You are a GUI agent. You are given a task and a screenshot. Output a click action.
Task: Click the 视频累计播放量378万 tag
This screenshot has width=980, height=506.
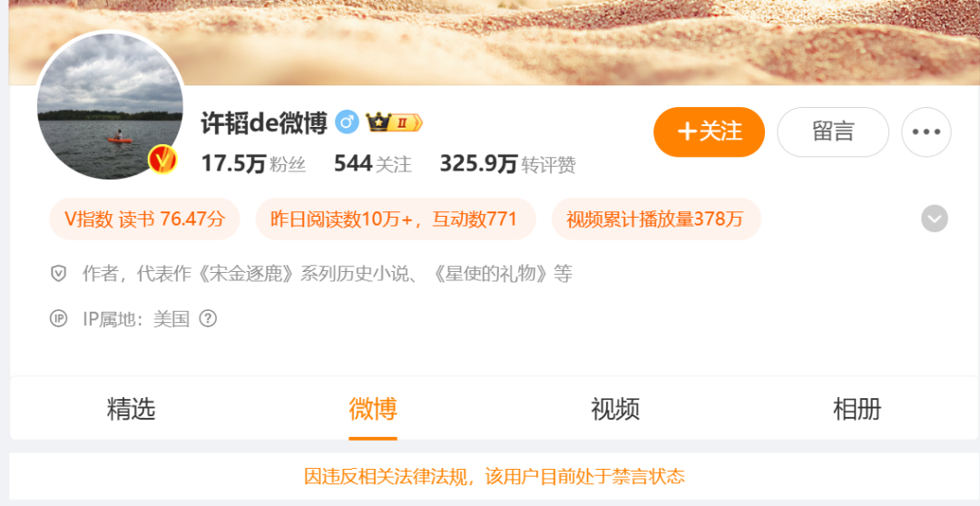pos(656,219)
